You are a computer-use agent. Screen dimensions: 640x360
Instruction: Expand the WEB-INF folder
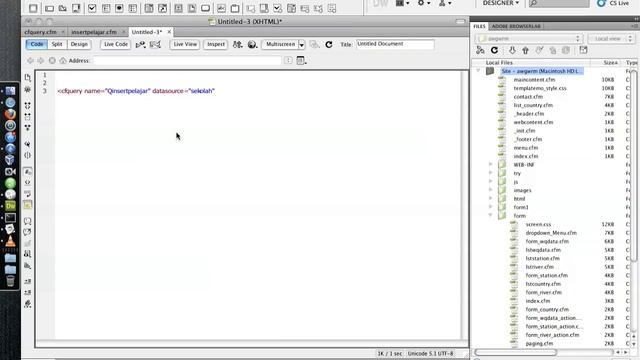(x=491, y=164)
